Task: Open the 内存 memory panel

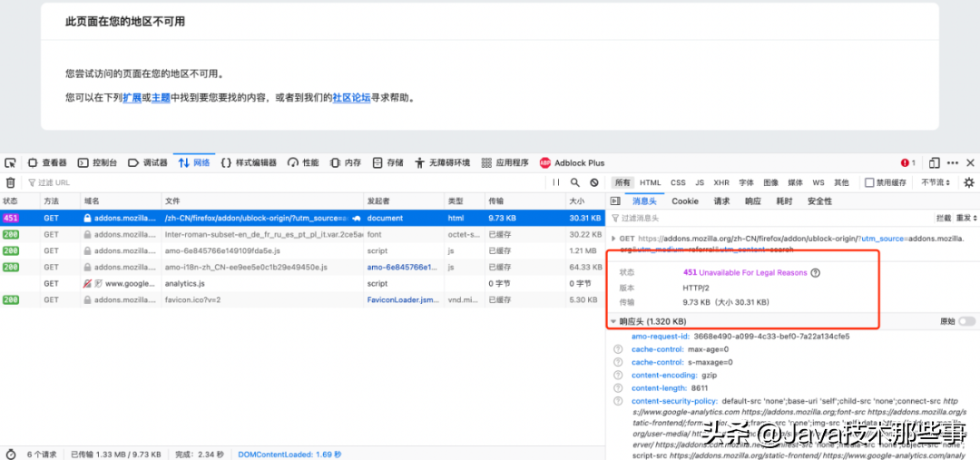Action: pyautogui.click(x=346, y=163)
